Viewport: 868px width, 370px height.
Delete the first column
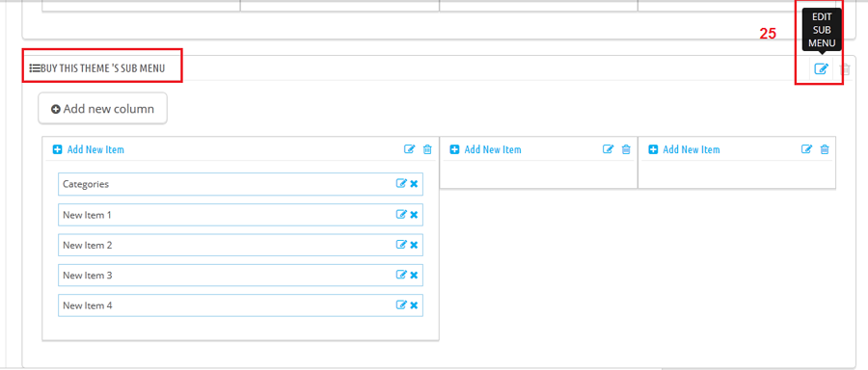tap(427, 149)
